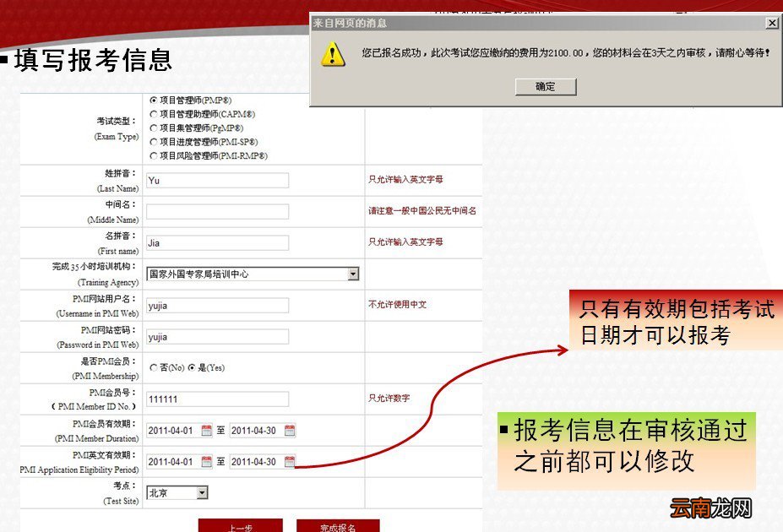Click the PMI Member ID field
Screen dimensions: 783x532
(x=217, y=399)
